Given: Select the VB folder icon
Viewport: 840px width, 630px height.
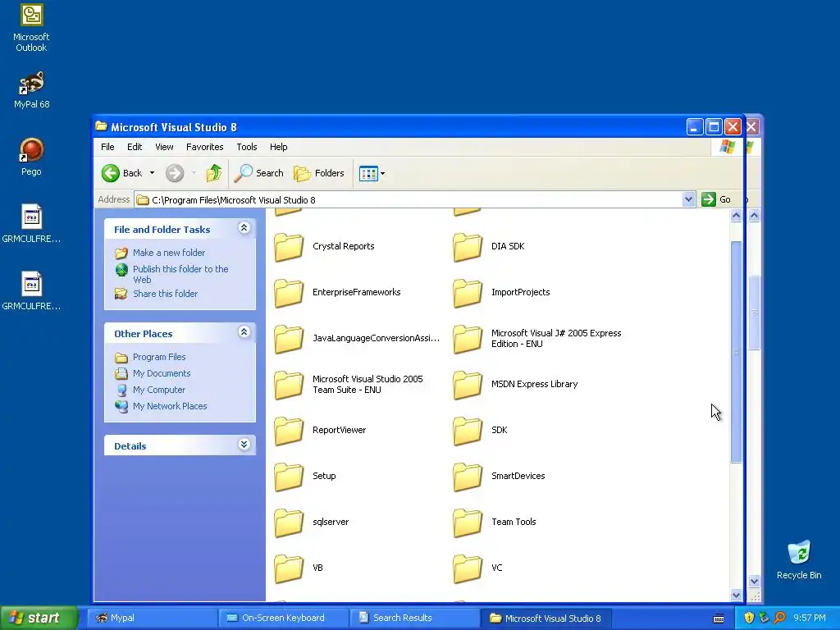Looking at the screenshot, I should click(x=289, y=569).
